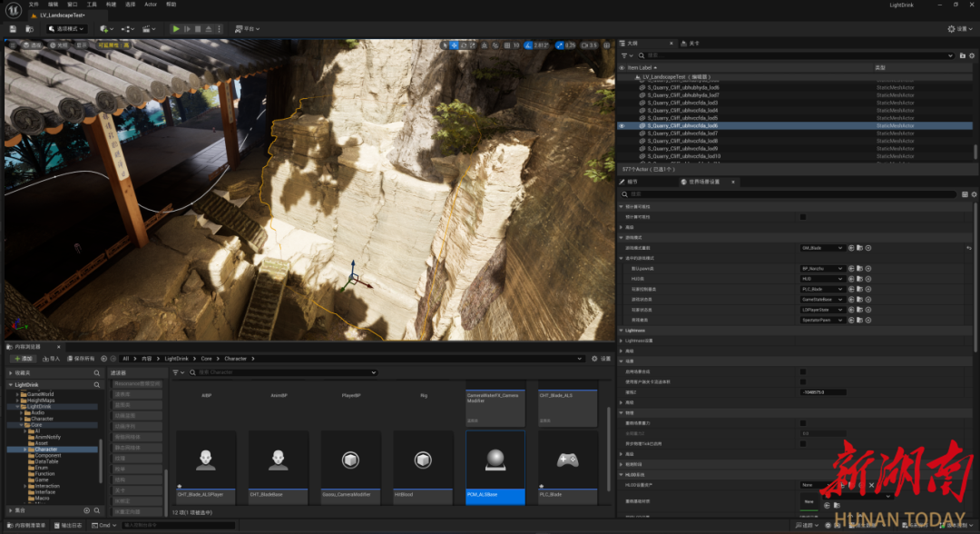The width and height of the screenshot is (980, 534).
Task: Open the add-actor quick menu icon
Action: point(105,29)
